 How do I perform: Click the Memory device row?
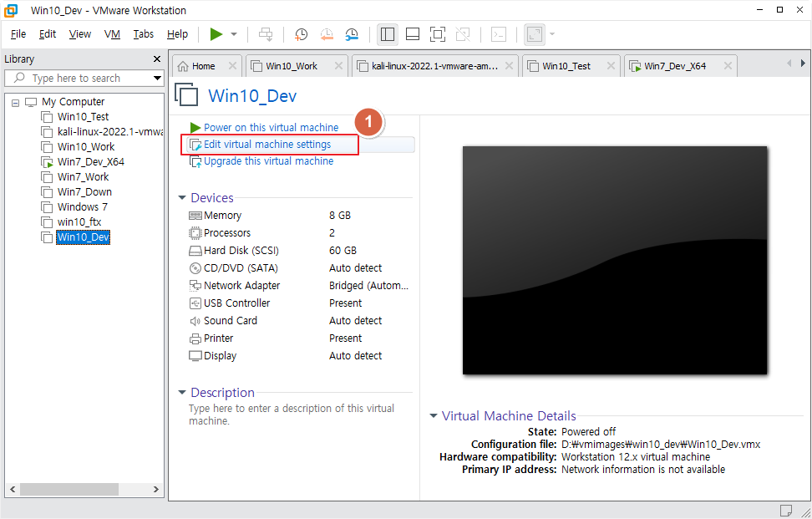[299, 216]
